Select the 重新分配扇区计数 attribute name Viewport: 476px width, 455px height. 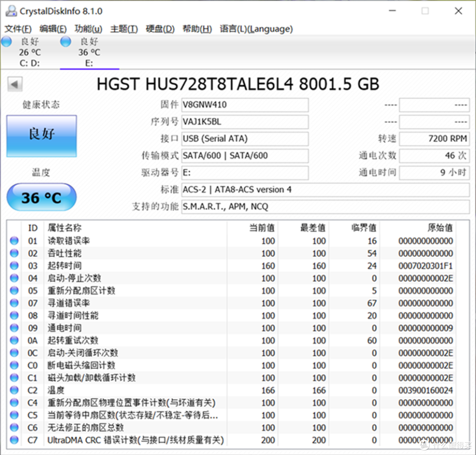click(x=82, y=291)
